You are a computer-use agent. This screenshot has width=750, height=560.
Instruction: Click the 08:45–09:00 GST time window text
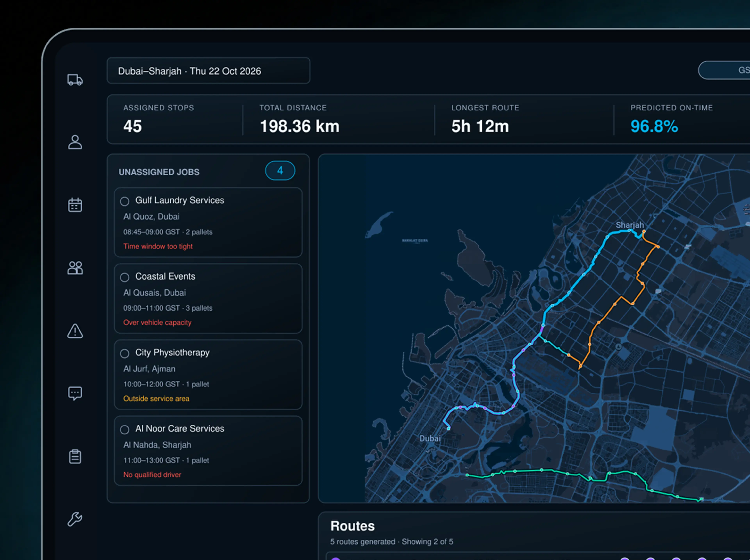tap(152, 232)
